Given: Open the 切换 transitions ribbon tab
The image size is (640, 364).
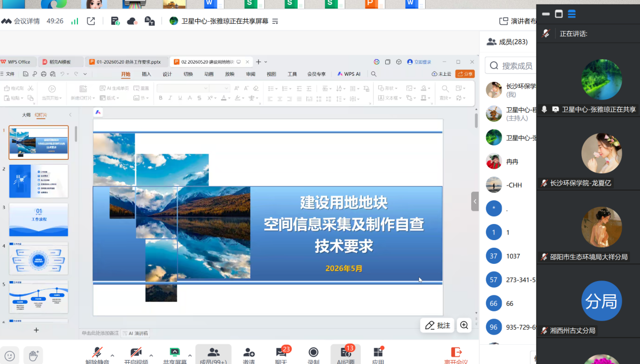Looking at the screenshot, I should click(x=188, y=74).
